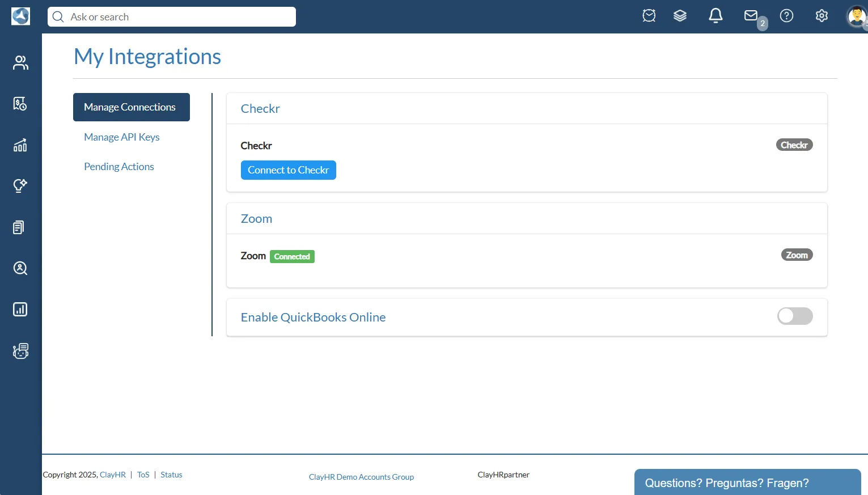Click the mail unread count badge 2
868x495 pixels.
(763, 24)
